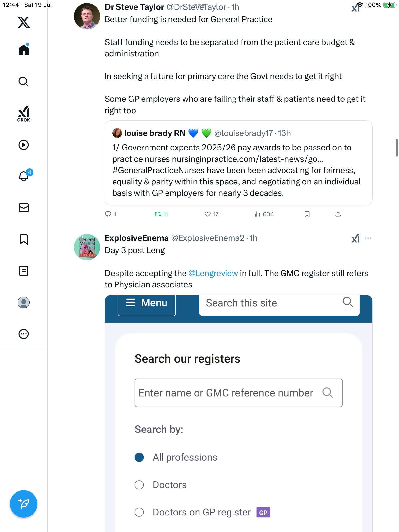Go to Home feed icon
The image size is (399, 532).
(x=24, y=50)
